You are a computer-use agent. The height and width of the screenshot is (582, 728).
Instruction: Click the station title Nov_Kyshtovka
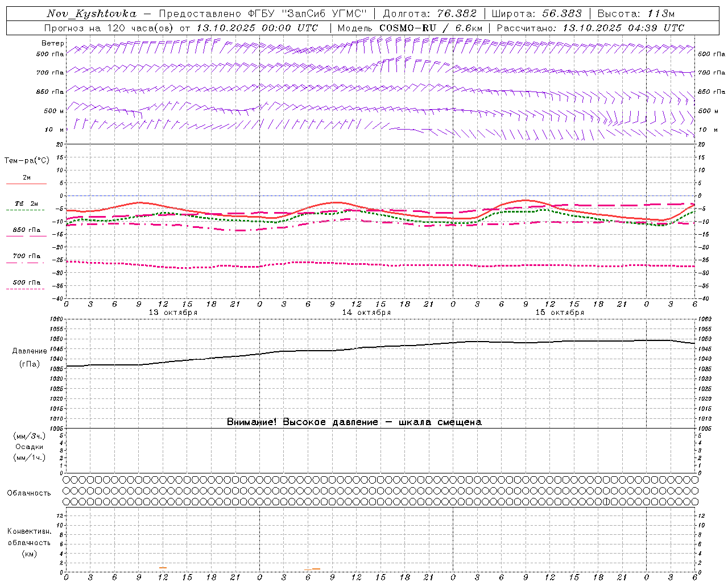[92, 14]
